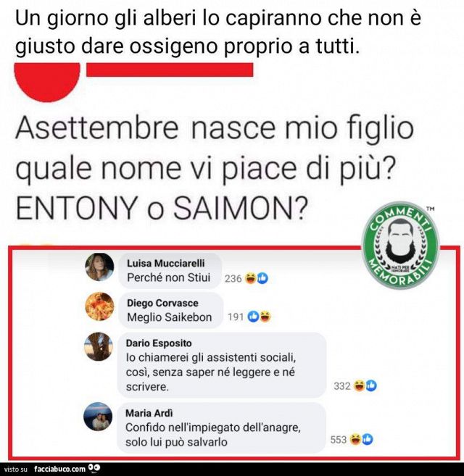
Task: Click the like reaction next to 236
Action: tap(262, 278)
